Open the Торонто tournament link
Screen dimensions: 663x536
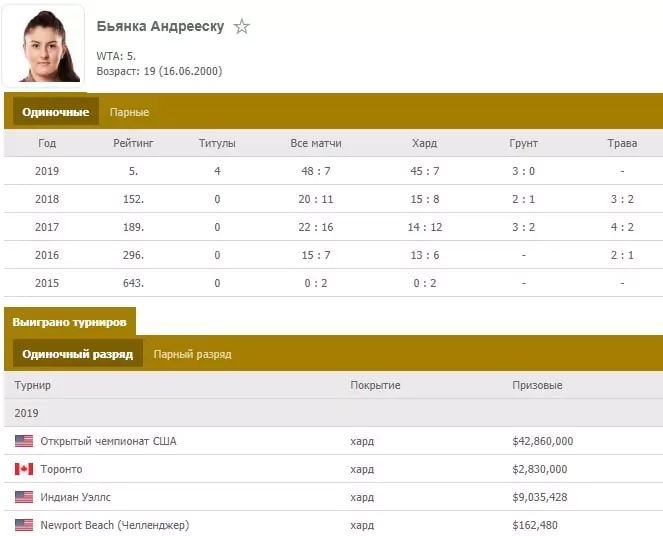(x=61, y=469)
